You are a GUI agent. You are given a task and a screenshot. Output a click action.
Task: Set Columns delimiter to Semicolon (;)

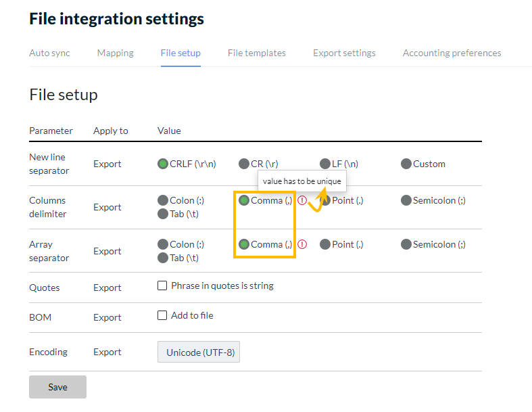pos(406,200)
